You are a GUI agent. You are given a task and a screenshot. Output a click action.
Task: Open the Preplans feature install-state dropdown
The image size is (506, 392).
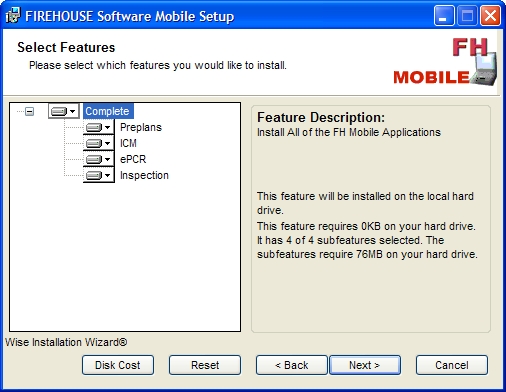(x=99, y=127)
